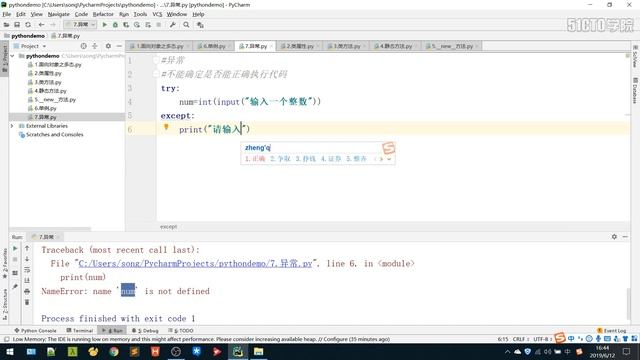
Task: Toggle scroll to end in Run console
Action: pyautogui.click(x=27, y=280)
